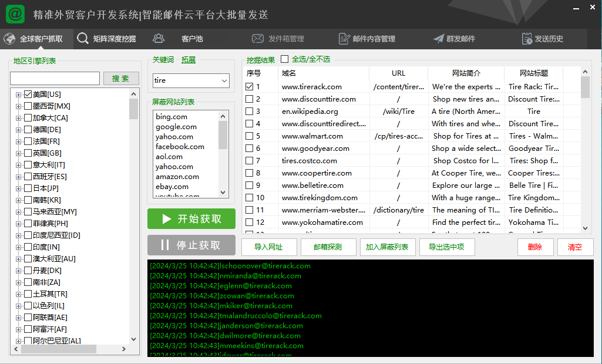The image size is (602, 364).
Task: Uncheck row 1 www.tirerack.com checkbox
Action: click(249, 87)
